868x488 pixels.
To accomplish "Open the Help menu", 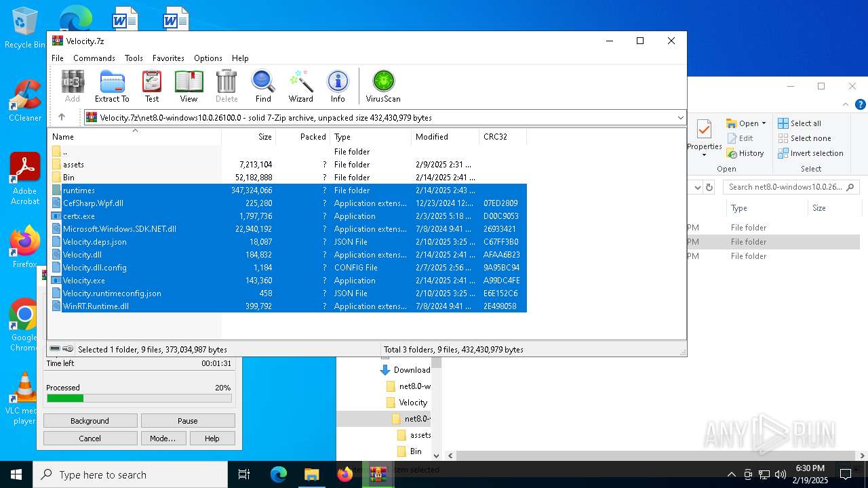I will [x=240, y=58].
